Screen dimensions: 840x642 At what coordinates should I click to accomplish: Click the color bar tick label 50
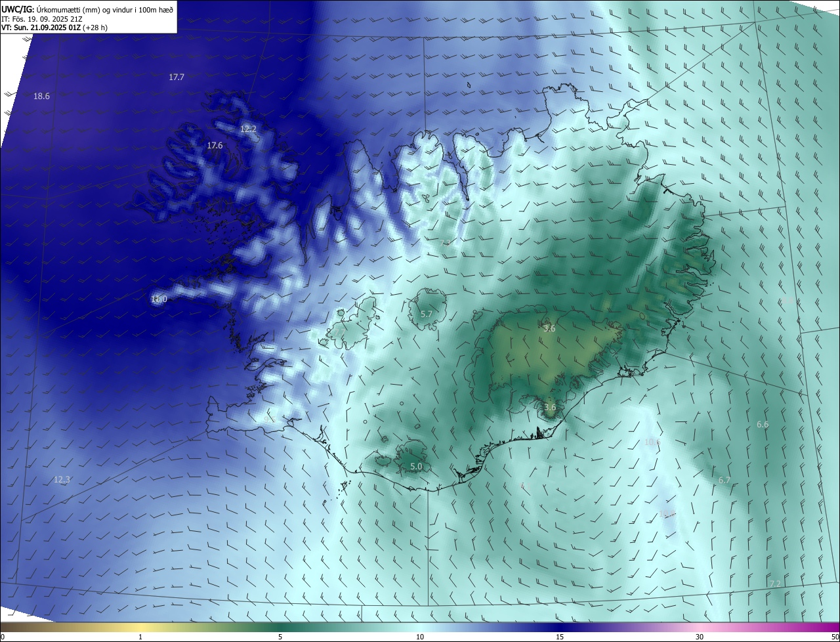pos(835,637)
